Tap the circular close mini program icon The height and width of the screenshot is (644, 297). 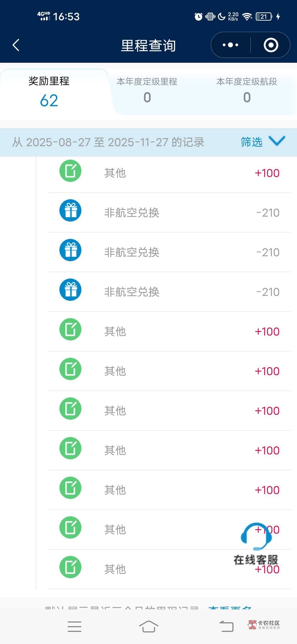[x=271, y=45]
